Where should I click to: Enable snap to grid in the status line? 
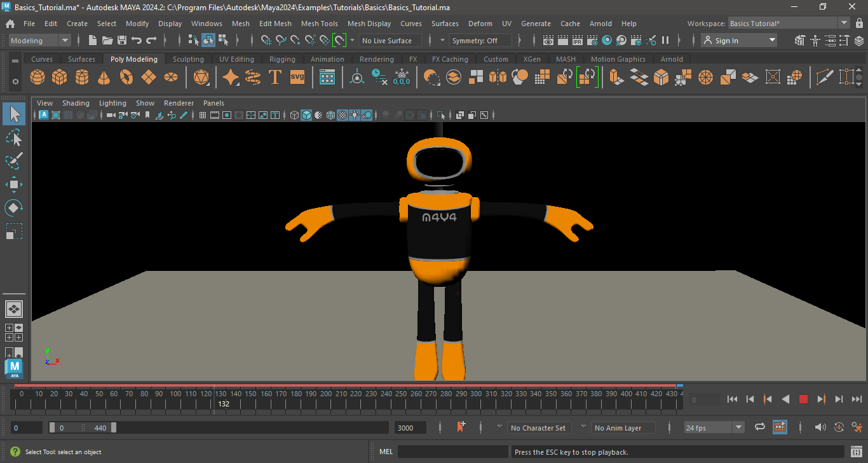[x=267, y=40]
